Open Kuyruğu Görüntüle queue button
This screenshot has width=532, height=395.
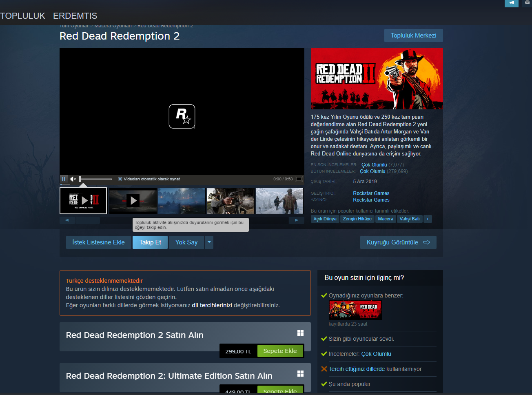[x=398, y=242]
